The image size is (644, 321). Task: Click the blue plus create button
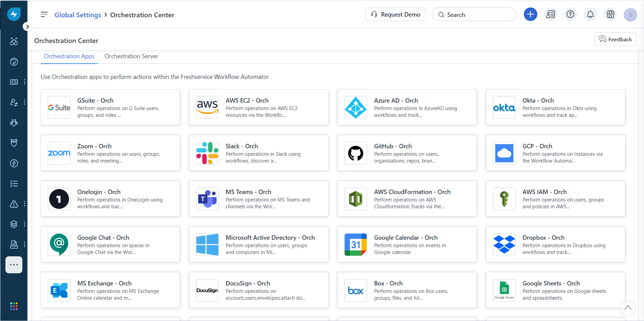pyautogui.click(x=530, y=14)
